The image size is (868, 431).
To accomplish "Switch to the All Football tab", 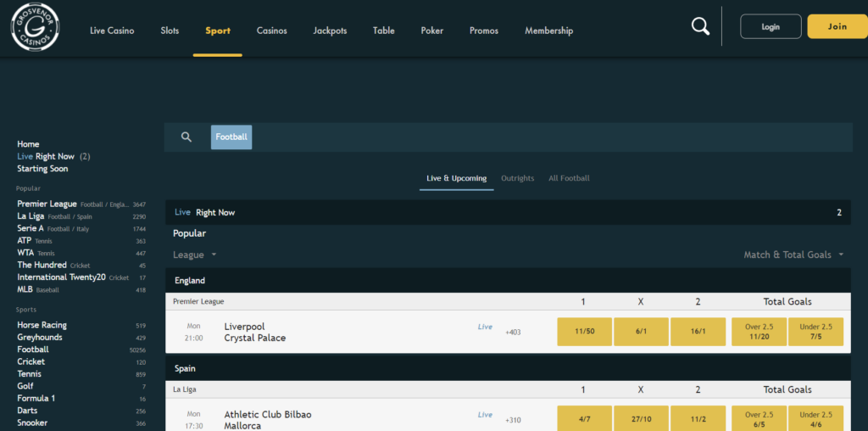I will coord(569,178).
